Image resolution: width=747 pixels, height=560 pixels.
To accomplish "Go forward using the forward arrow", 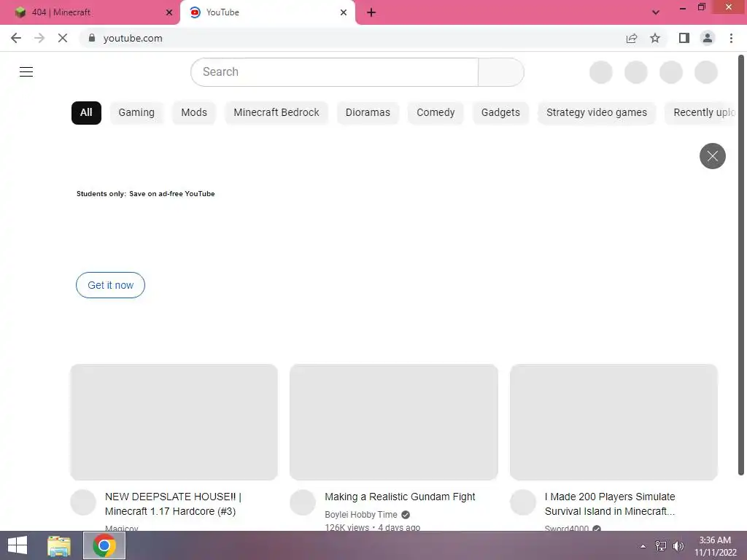I will [x=39, y=38].
